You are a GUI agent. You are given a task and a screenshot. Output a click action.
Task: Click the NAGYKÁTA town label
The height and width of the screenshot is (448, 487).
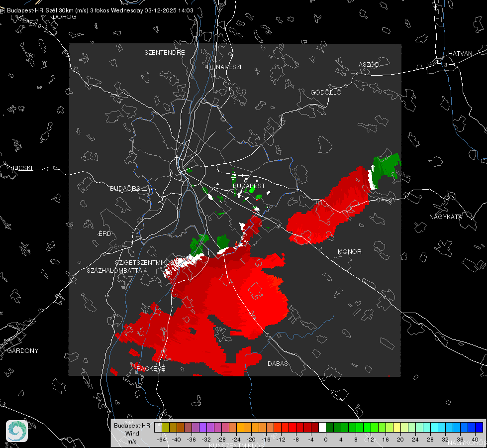click(446, 217)
